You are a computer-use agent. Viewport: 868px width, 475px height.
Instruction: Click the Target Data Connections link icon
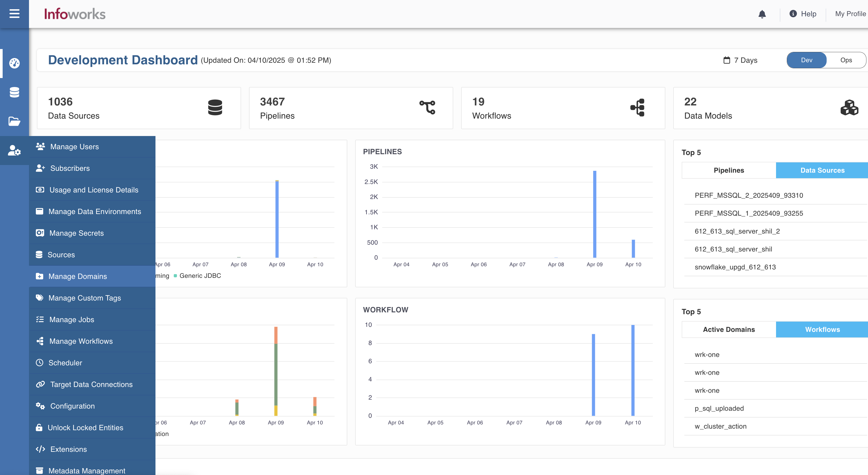coord(40,384)
